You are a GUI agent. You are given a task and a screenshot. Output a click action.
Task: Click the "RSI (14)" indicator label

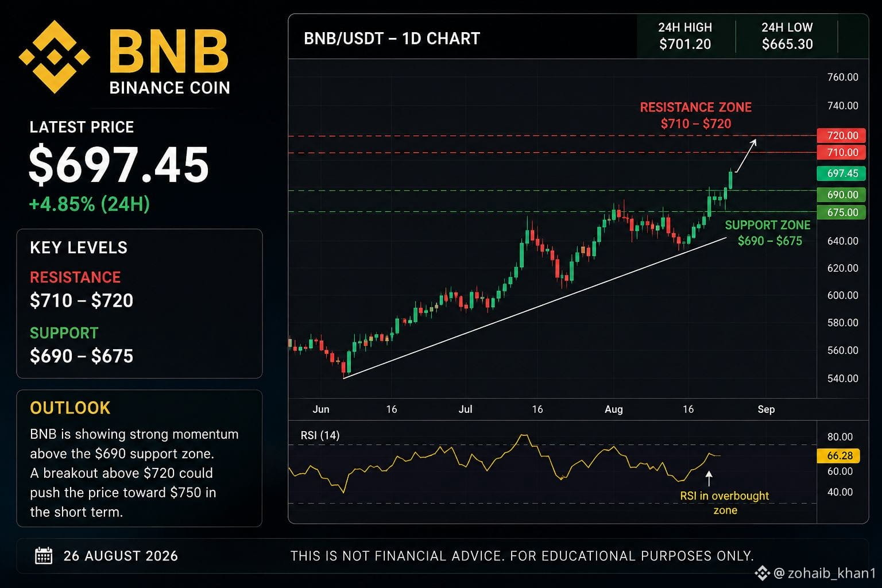[x=320, y=435]
